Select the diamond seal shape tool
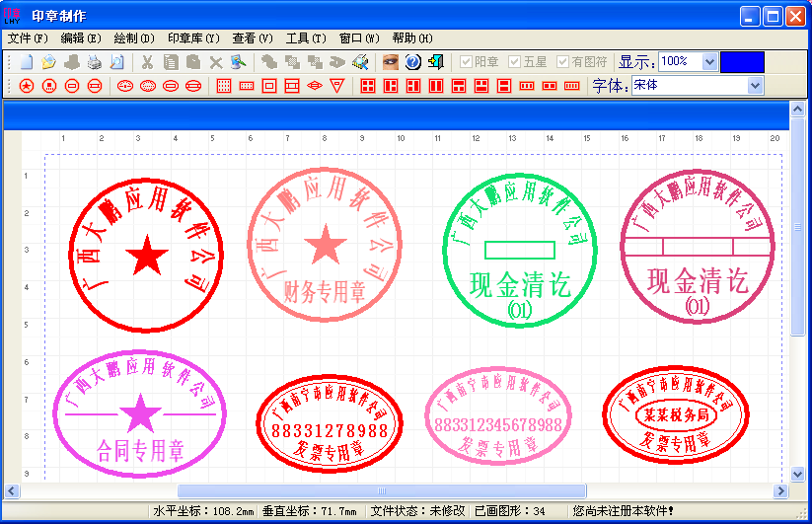Image resolution: width=812 pixels, height=524 pixels. coord(315,87)
